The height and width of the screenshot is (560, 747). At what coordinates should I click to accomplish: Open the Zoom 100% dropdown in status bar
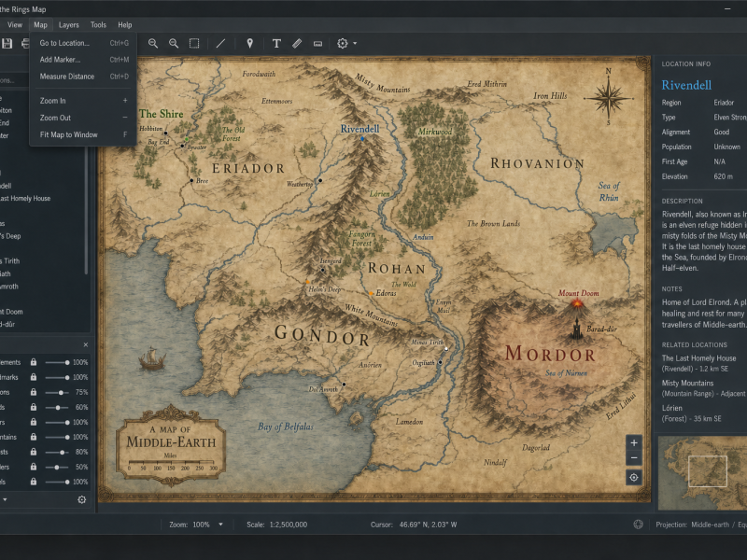click(220, 525)
